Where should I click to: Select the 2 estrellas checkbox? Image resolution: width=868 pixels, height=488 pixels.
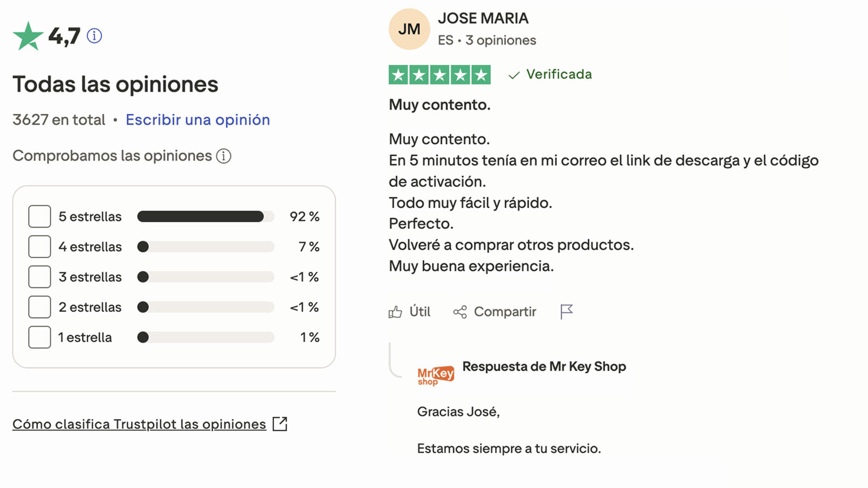click(x=40, y=307)
